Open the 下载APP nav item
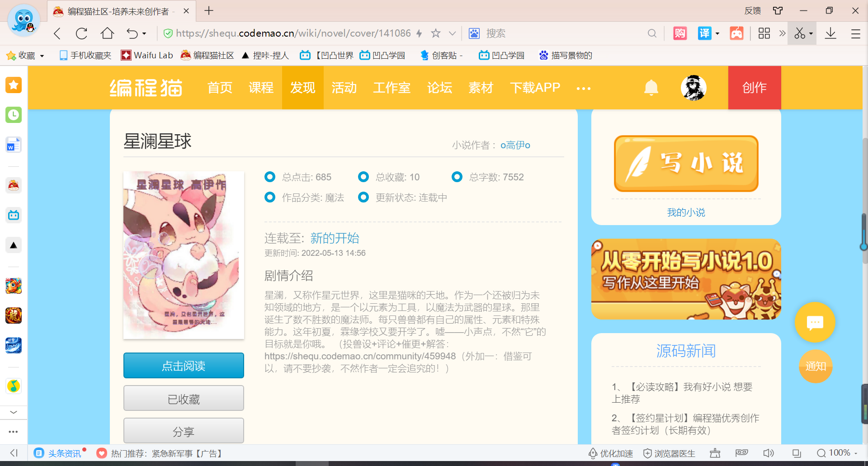The width and height of the screenshot is (868, 466). pos(535,88)
